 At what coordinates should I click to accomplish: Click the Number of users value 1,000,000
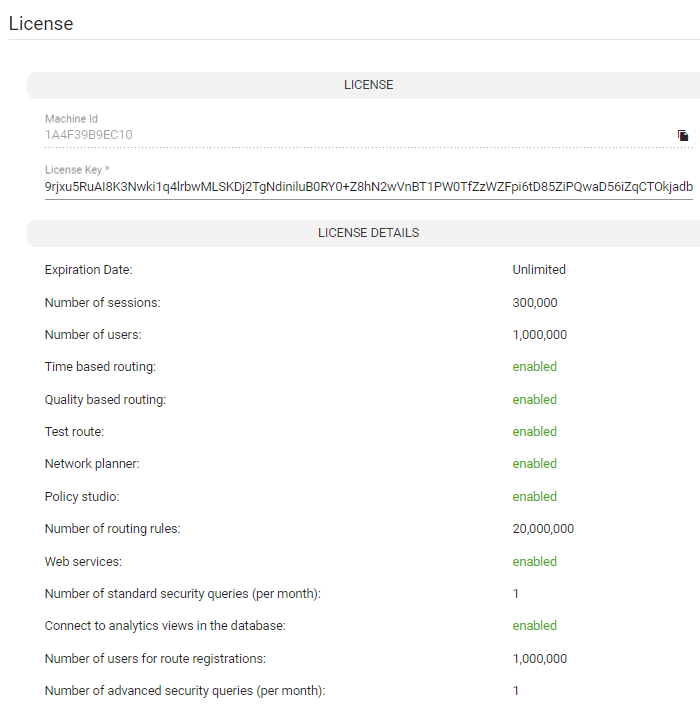click(x=539, y=335)
